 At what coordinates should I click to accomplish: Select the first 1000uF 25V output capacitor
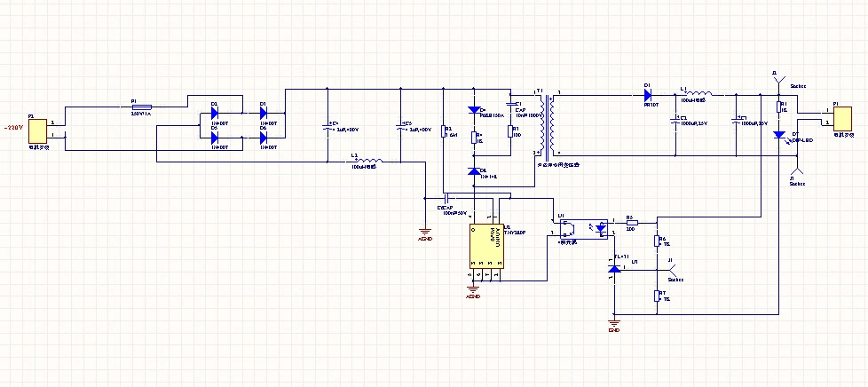coord(675,120)
